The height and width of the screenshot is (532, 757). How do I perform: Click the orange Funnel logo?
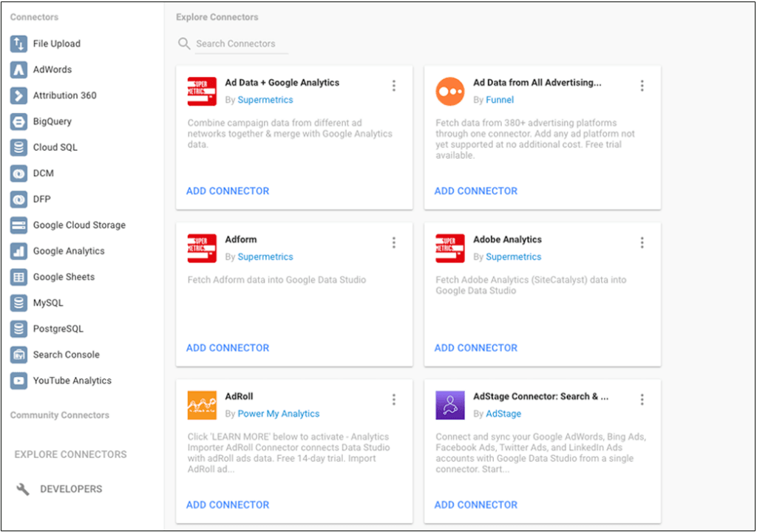(450, 91)
